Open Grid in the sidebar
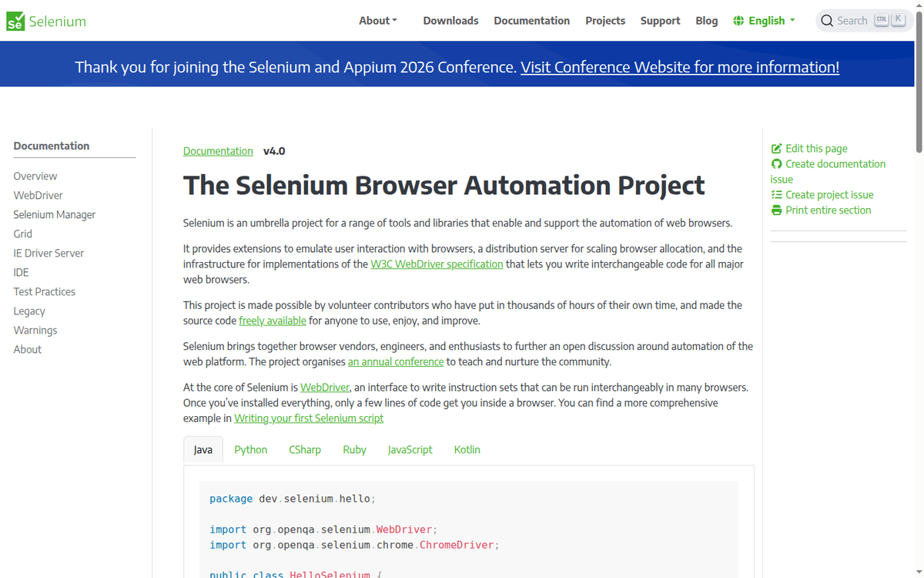 [x=23, y=234]
